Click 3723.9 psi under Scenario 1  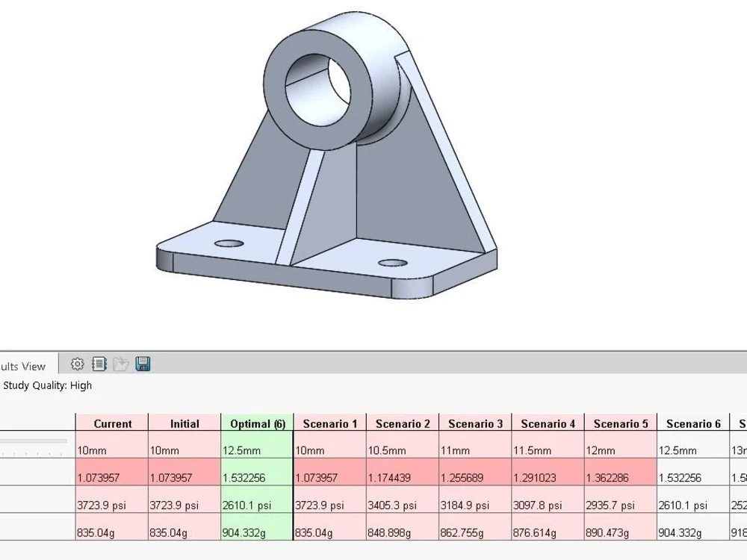tap(329, 500)
